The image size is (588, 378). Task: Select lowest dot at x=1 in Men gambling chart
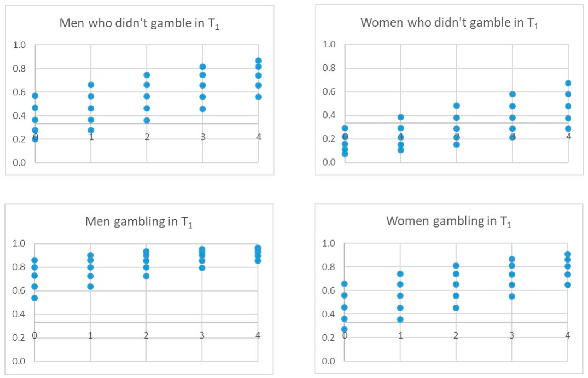(x=90, y=286)
